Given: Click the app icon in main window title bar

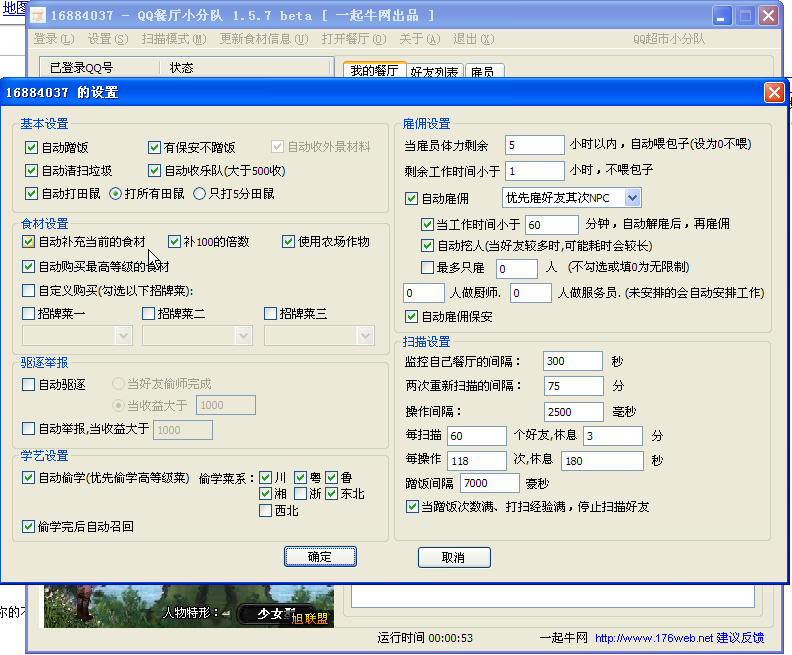Looking at the screenshot, I should [x=38, y=15].
